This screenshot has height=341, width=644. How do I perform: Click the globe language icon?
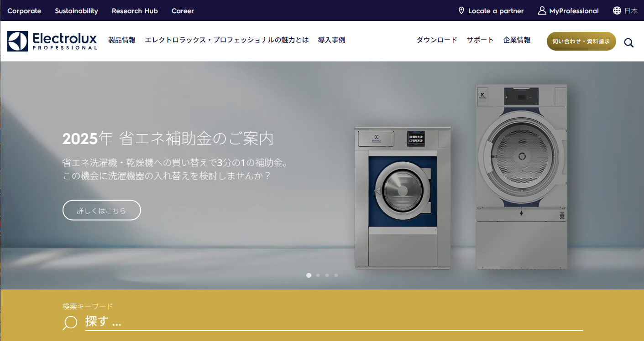[x=617, y=10]
